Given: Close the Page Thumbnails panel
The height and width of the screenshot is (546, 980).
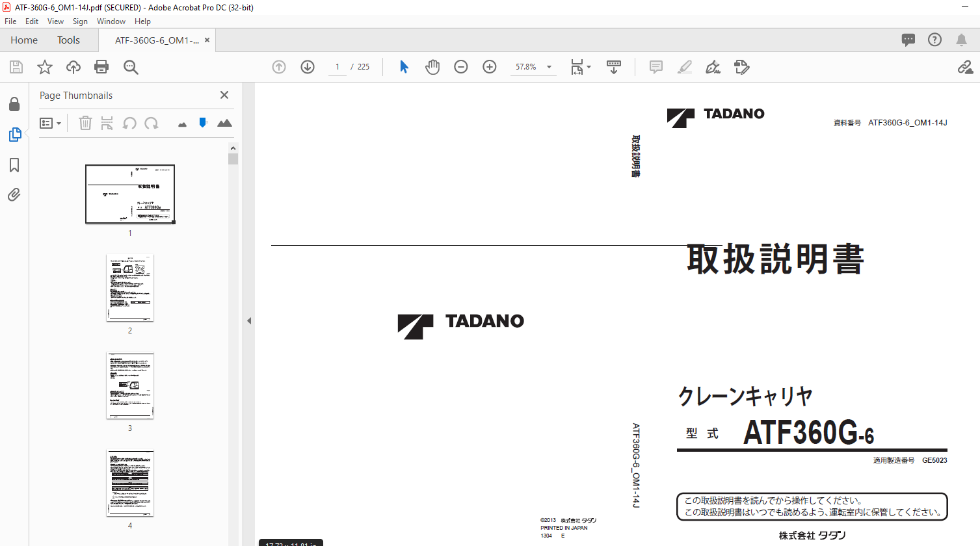Looking at the screenshot, I should 224,95.
